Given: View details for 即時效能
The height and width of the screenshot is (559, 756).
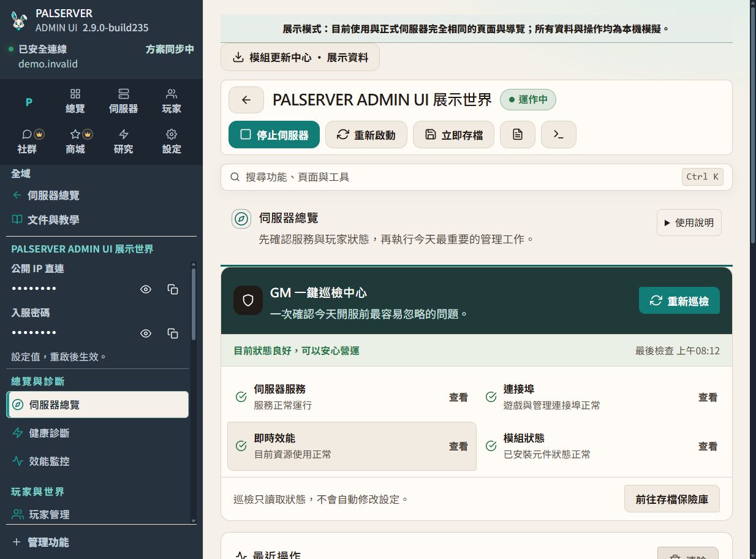Looking at the screenshot, I should click(458, 446).
